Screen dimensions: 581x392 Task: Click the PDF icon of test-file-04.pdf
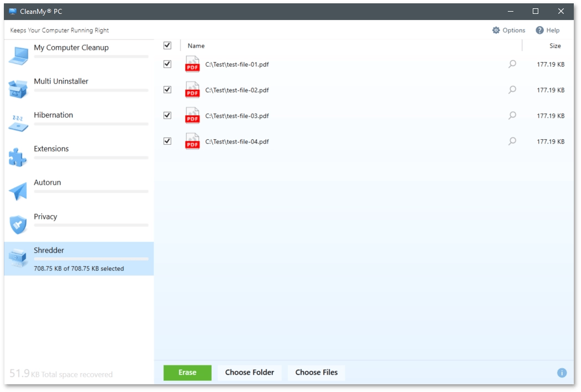click(192, 141)
